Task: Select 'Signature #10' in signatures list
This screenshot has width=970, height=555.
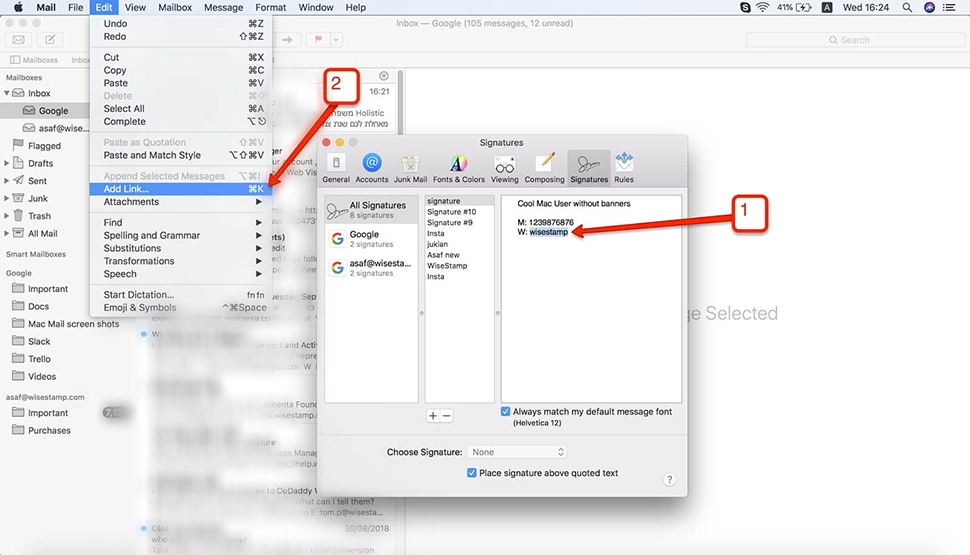Action: (459, 212)
